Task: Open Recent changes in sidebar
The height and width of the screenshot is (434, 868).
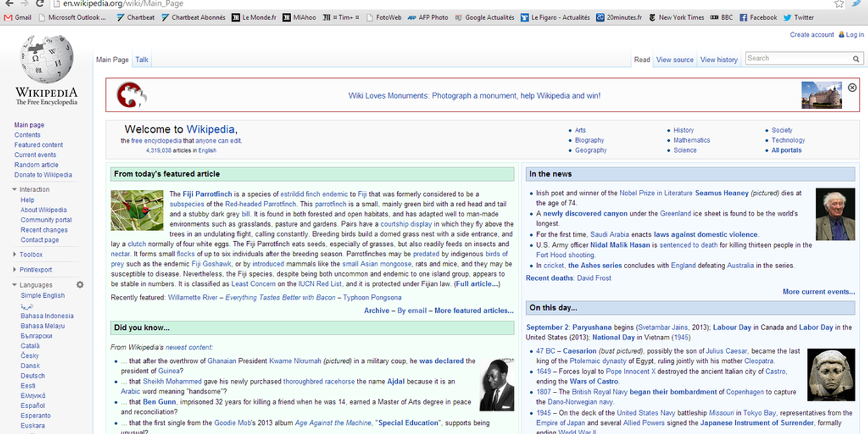Action: coord(44,230)
